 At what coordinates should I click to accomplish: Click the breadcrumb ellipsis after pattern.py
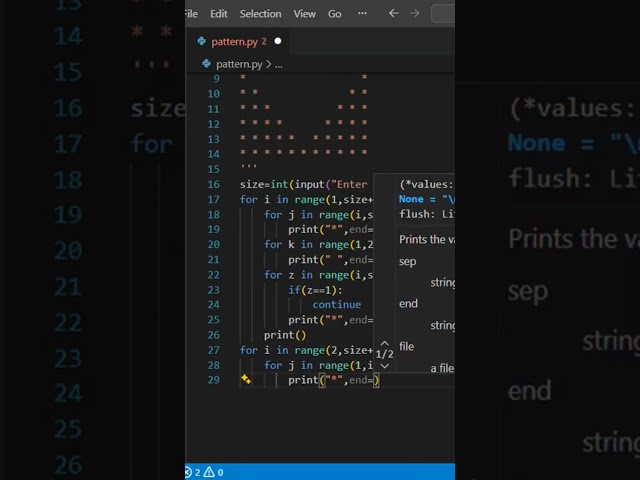click(278, 65)
